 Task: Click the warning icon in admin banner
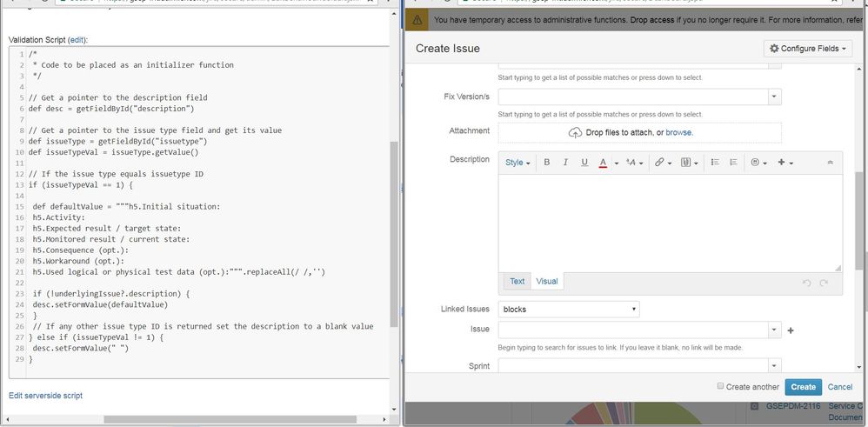417,20
